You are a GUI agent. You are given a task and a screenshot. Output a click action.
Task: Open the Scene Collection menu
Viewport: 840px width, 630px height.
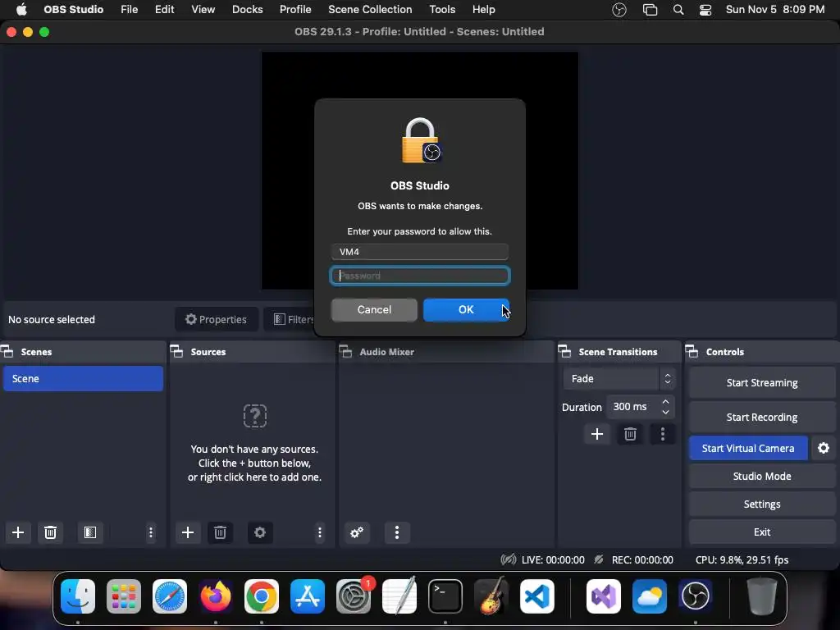(370, 10)
